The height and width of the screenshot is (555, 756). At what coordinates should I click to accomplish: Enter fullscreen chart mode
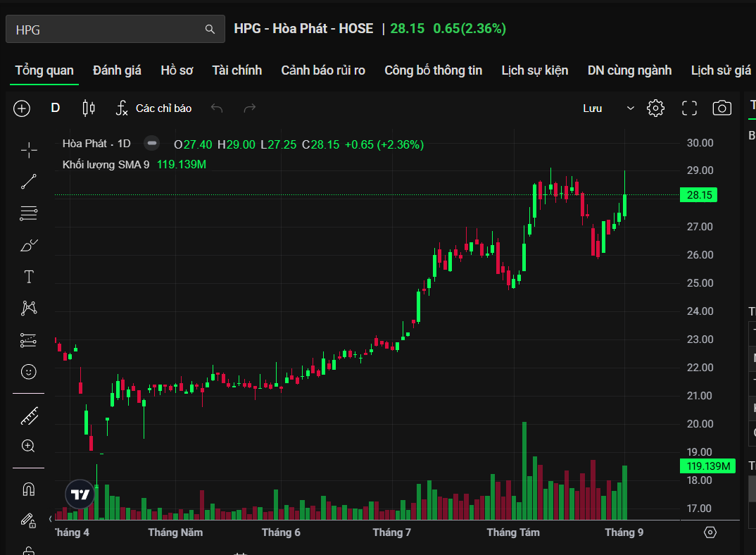(689, 108)
